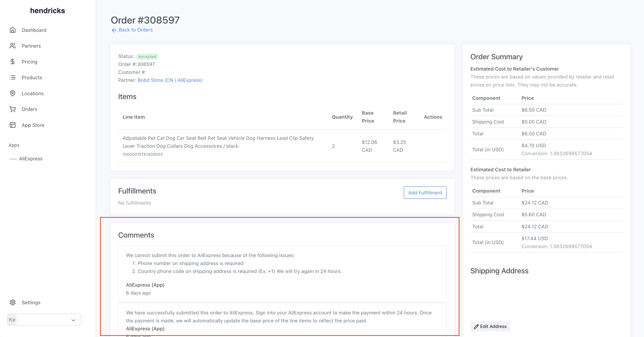
Task: Click the No fulfillments text
Action: point(135,203)
